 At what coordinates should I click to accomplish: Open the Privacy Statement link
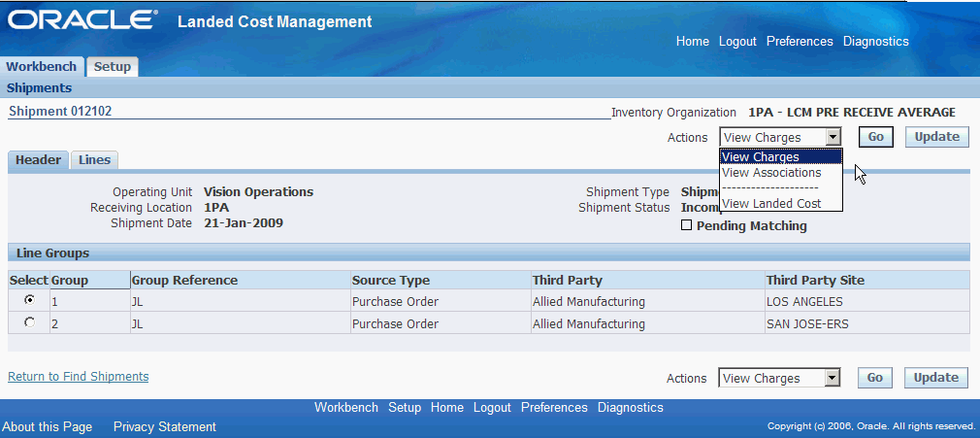pos(165,426)
